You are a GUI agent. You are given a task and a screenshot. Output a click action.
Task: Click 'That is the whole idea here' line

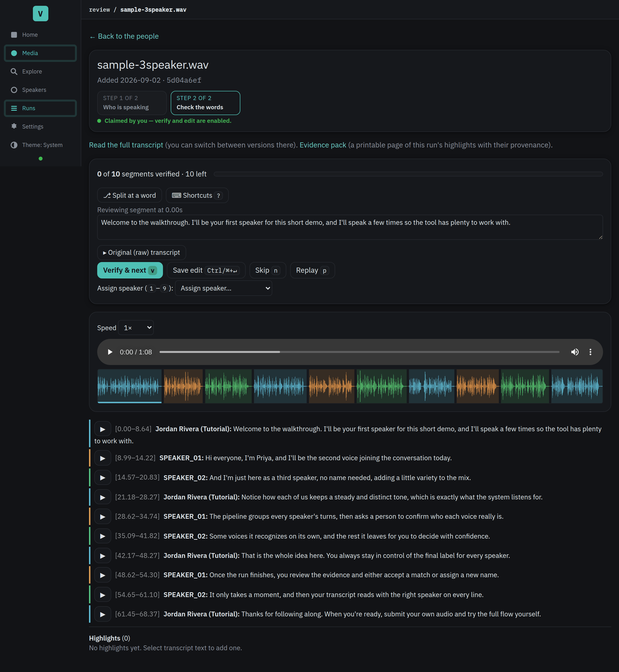point(376,556)
